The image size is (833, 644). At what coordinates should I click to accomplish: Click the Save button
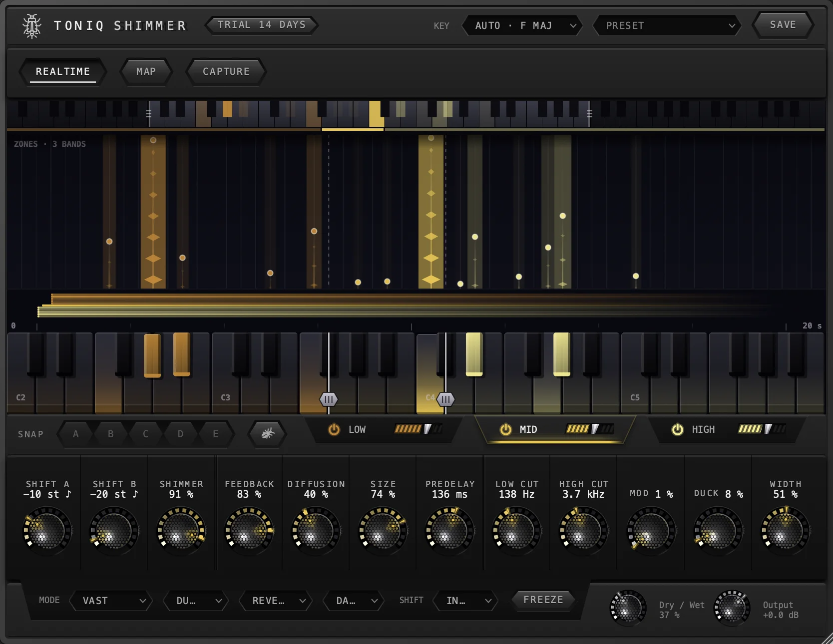(783, 25)
